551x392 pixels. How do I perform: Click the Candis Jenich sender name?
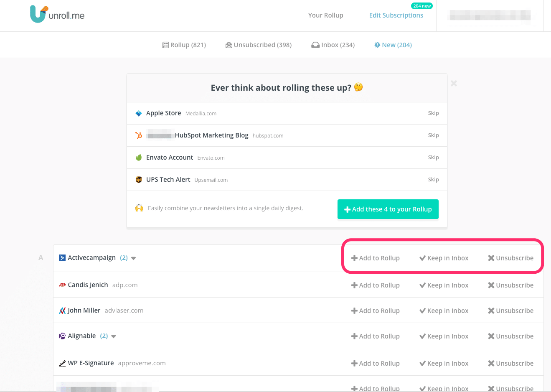(x=88, y=285)
